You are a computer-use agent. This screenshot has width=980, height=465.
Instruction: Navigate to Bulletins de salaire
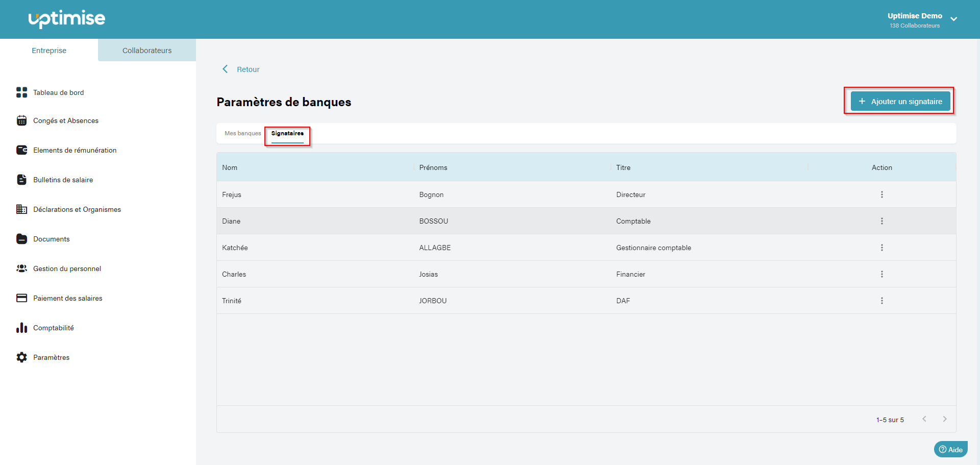63,180
